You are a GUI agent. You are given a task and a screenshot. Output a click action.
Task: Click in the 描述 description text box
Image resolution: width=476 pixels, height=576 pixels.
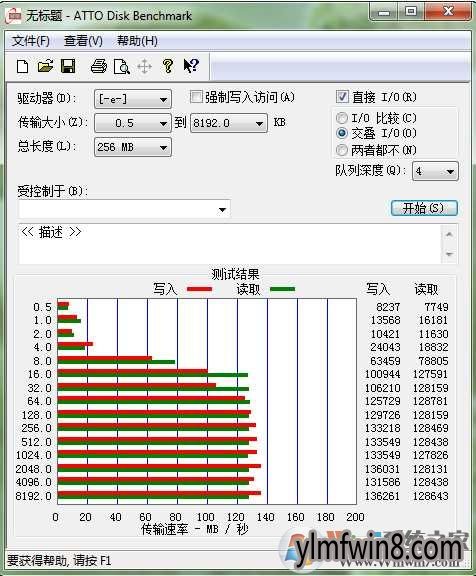(x=230, y=244)
